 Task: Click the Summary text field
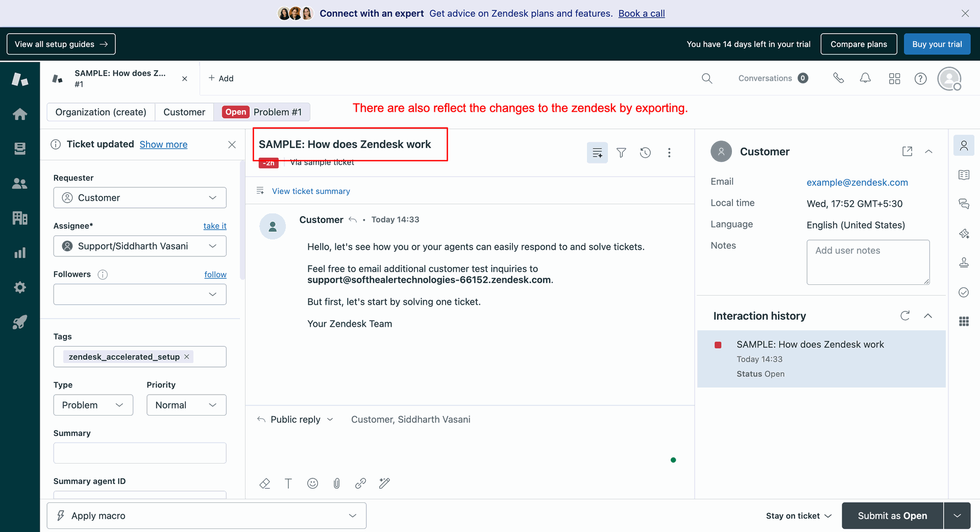140,453
